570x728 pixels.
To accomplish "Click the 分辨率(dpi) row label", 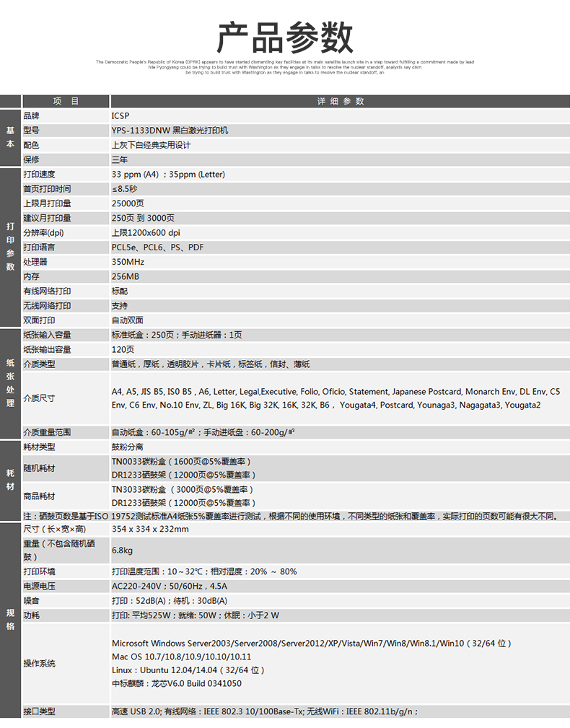I will (x=43, y=232).
